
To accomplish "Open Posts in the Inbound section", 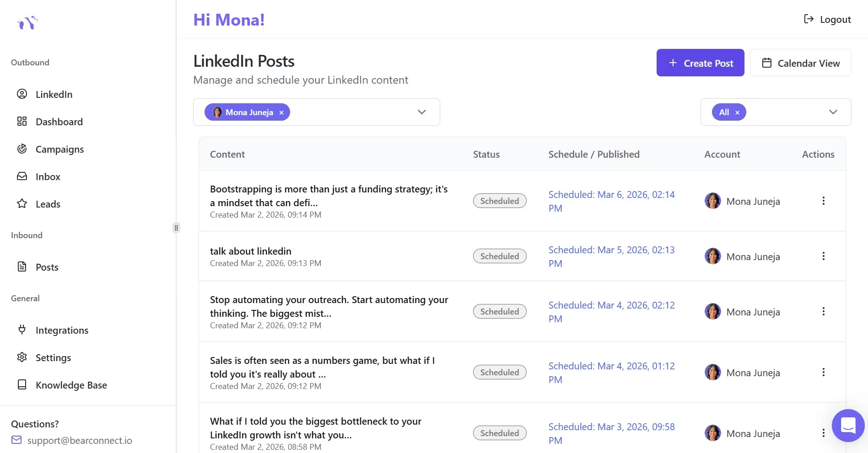I will [x=47, y=267].
